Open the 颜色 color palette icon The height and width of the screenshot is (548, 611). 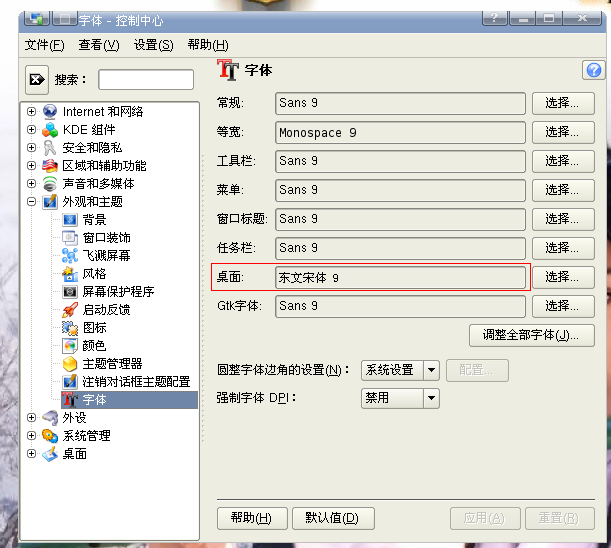70,346
